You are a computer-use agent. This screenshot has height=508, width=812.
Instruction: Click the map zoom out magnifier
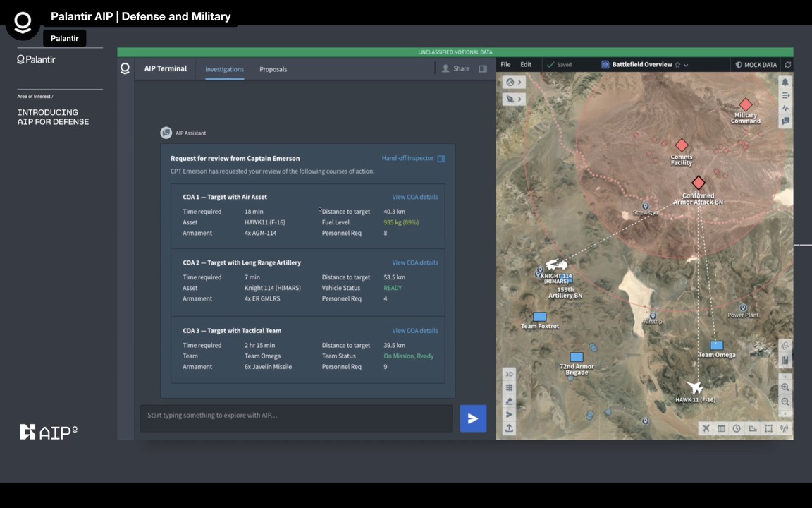[x=785, y=401]
